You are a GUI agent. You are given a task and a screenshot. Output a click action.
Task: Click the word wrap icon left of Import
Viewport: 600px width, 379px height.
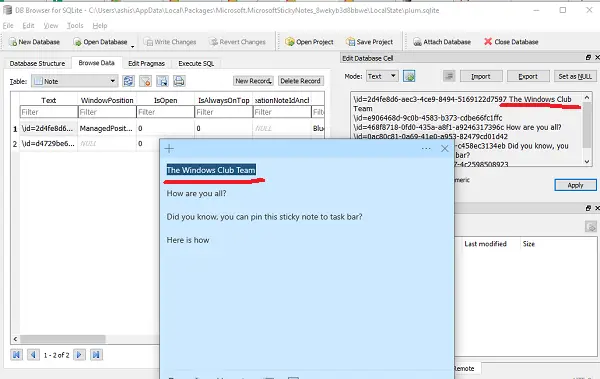pos(449,76)
